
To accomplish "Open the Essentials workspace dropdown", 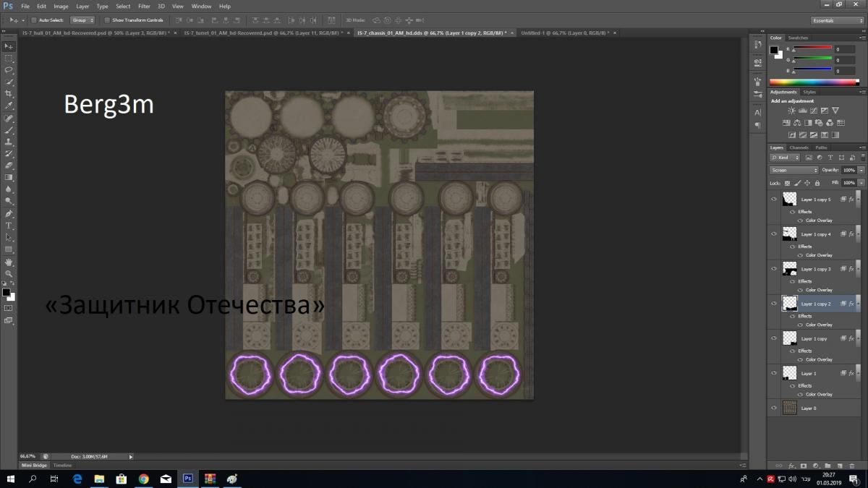I will pos(837,20).
